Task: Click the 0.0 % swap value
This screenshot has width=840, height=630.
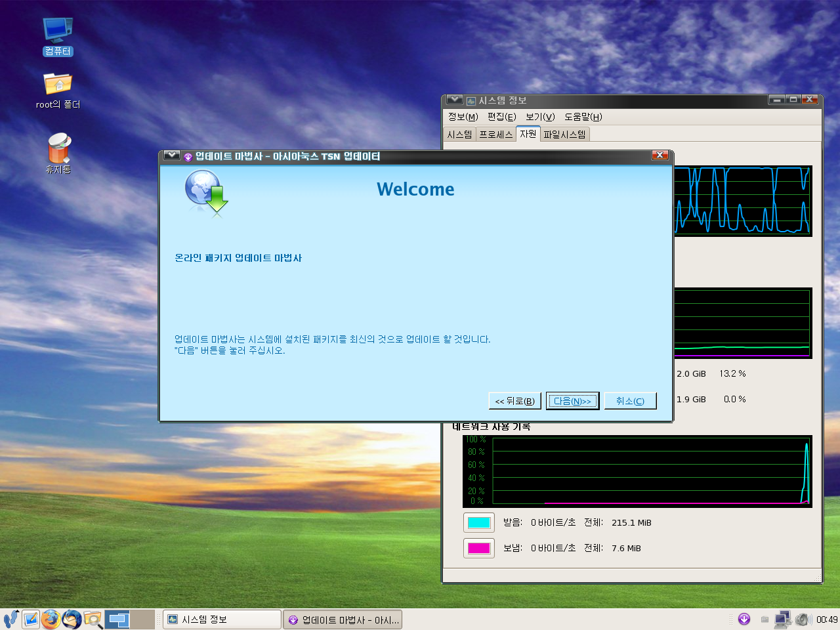Action: pyautogui.click(x=734, y=399)
